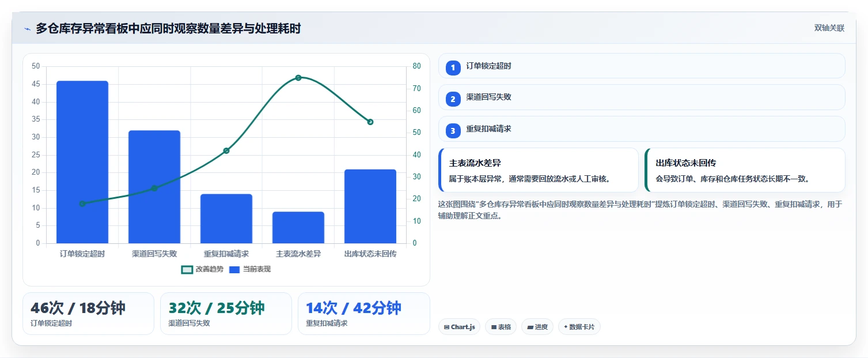Image resolution: width=868 pixels, height=358 pixels.
Task: Toggle 当前表现 legend swatch in chart
Action: (x=234, y=269)
